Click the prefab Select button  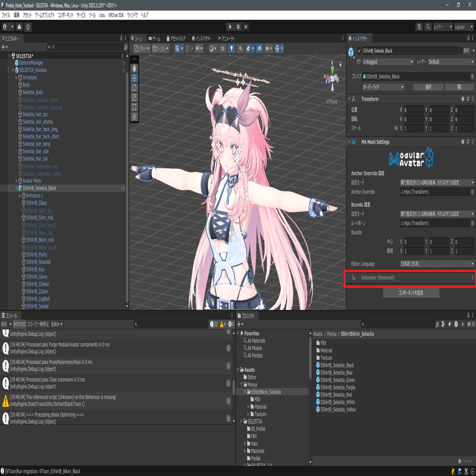[428, 87]
